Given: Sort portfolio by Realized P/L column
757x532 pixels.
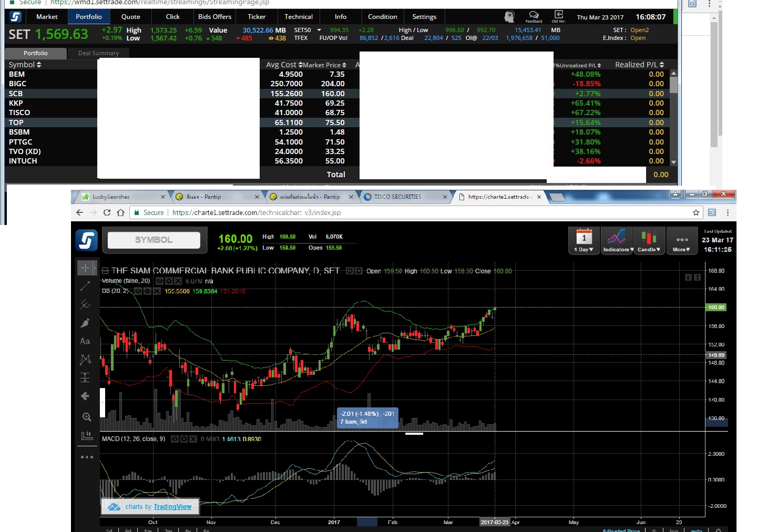Looking at the screenshot, I should point(640,65).
